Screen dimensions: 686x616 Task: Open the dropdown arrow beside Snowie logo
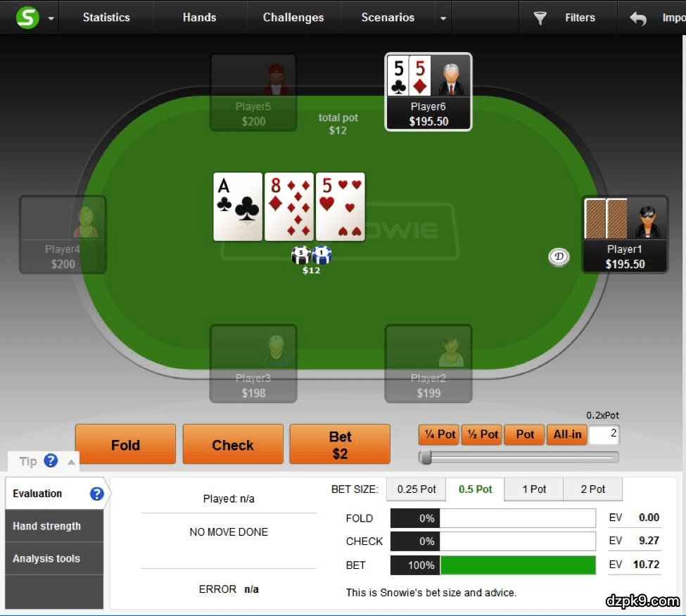[51, 18]
